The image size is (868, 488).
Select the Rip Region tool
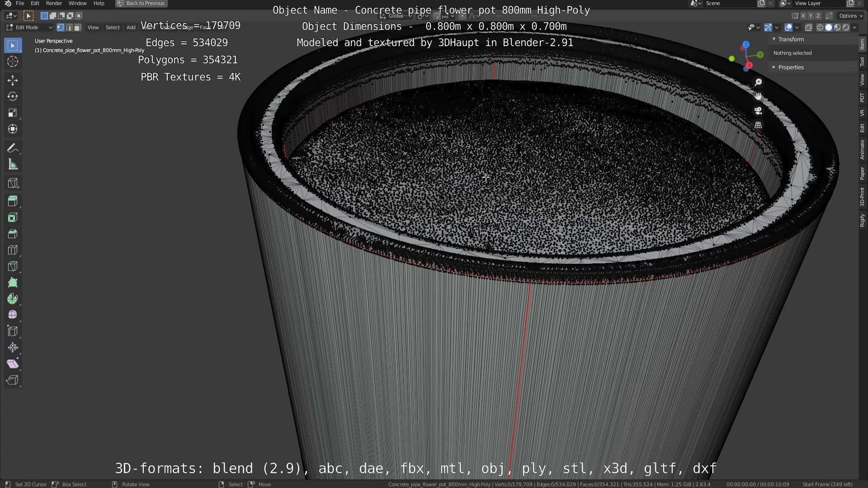[13, 380]
